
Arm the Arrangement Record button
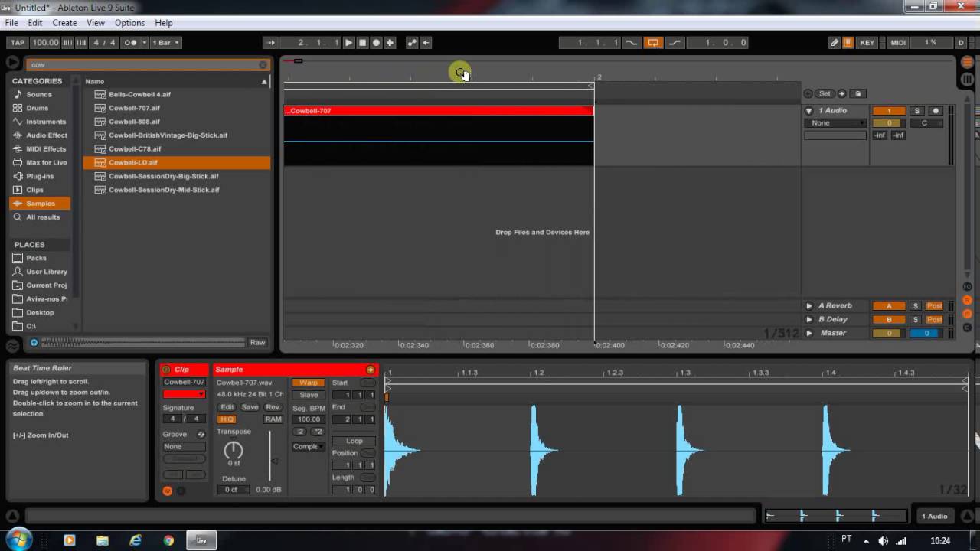(376, 43)
